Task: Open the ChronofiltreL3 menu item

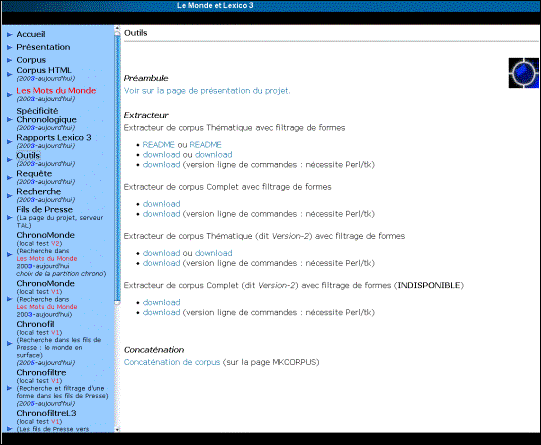Action: tap(46, 413)
